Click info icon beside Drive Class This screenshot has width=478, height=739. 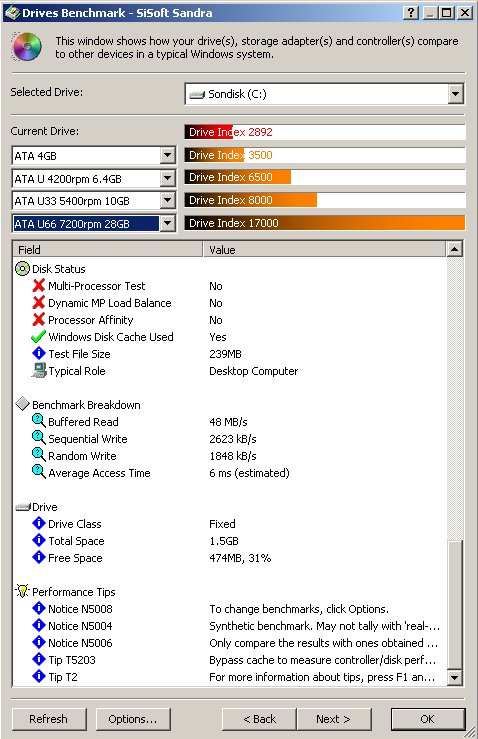[x=39, y=523]
